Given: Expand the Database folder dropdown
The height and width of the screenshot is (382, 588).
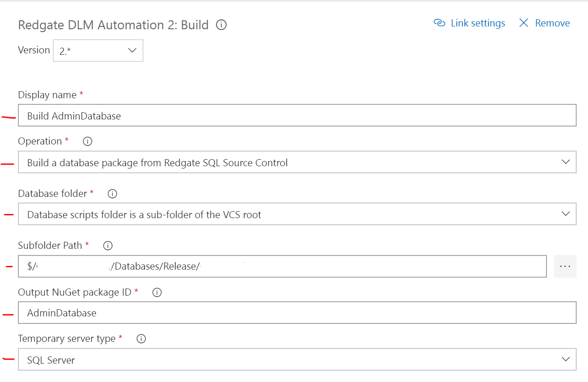Looking at the screenshot, I should (x=297, y=214).
